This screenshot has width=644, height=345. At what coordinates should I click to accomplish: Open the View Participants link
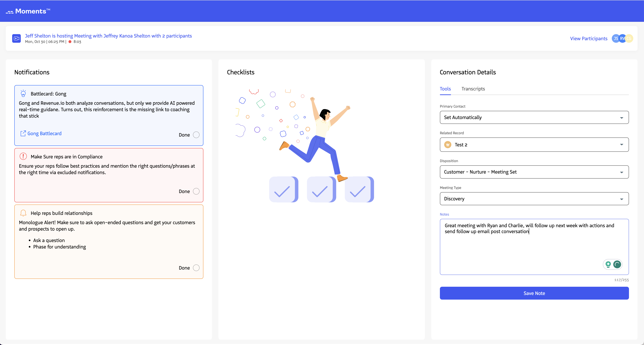tap(589, 38)
